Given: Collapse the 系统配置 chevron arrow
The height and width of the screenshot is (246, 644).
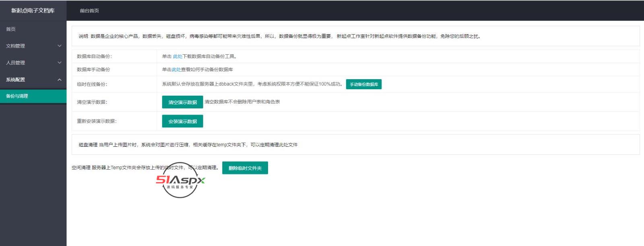Looking at the screenshot, I should click(x=60, y=80).
